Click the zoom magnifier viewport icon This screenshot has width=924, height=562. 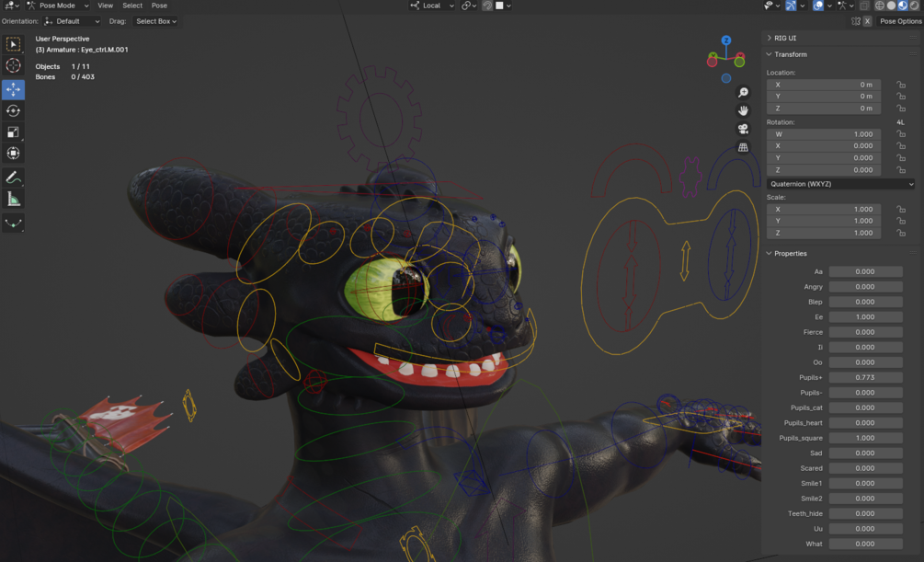coord(743,93)
